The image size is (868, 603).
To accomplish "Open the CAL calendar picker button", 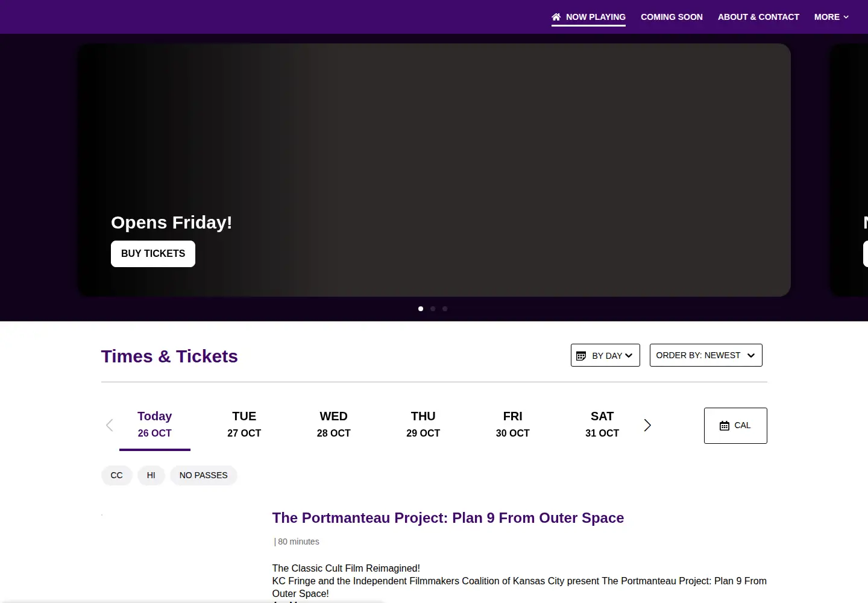I will point(735,426).
